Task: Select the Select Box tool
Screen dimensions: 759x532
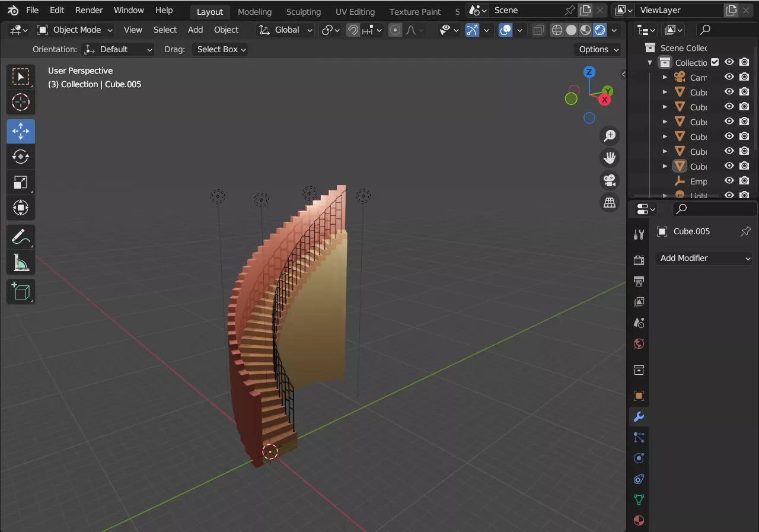Action: point(21,77)
